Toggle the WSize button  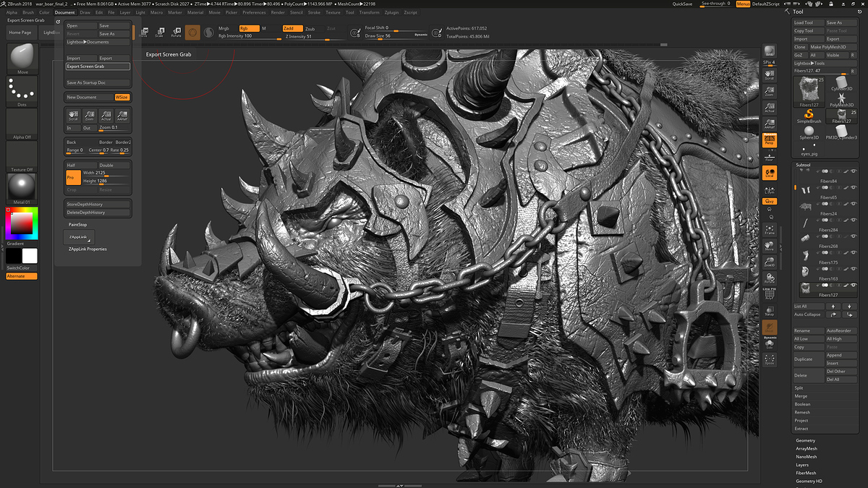tap(122, 97)
